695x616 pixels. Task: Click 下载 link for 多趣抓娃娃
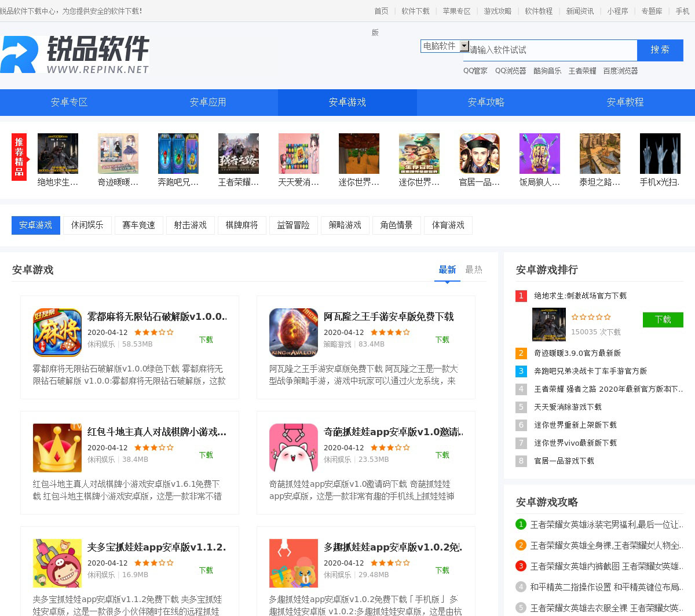point(442,570)
